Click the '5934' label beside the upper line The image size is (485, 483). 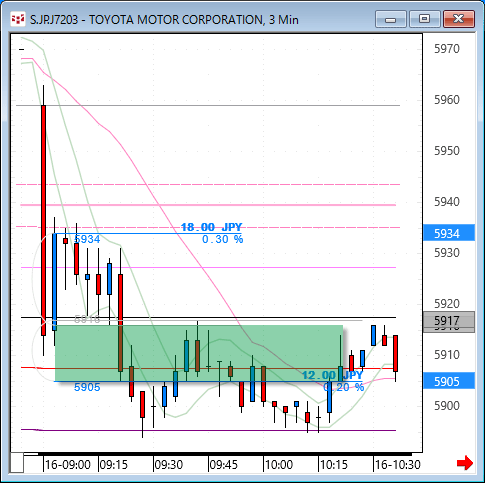[87, 239]
